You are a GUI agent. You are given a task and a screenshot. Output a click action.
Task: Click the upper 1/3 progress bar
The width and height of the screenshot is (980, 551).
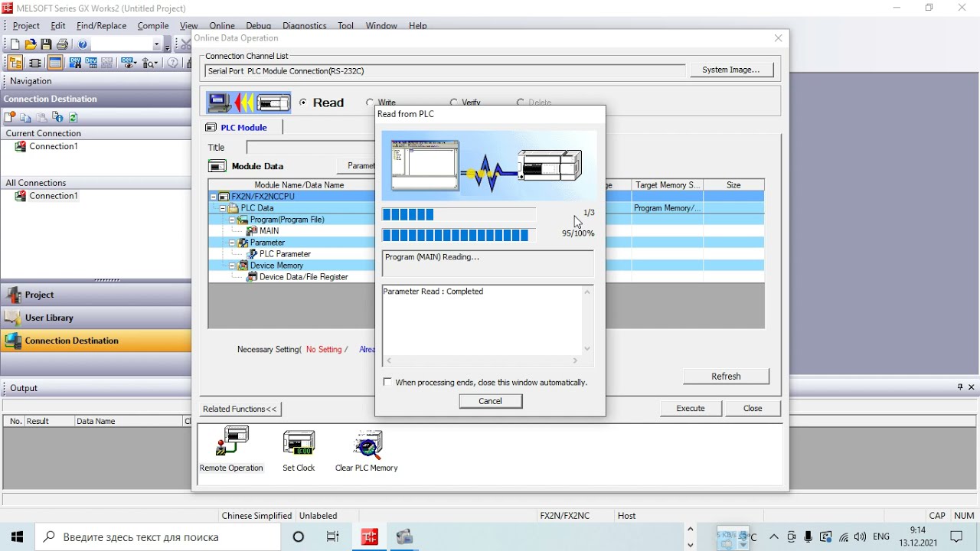(459, 215)
